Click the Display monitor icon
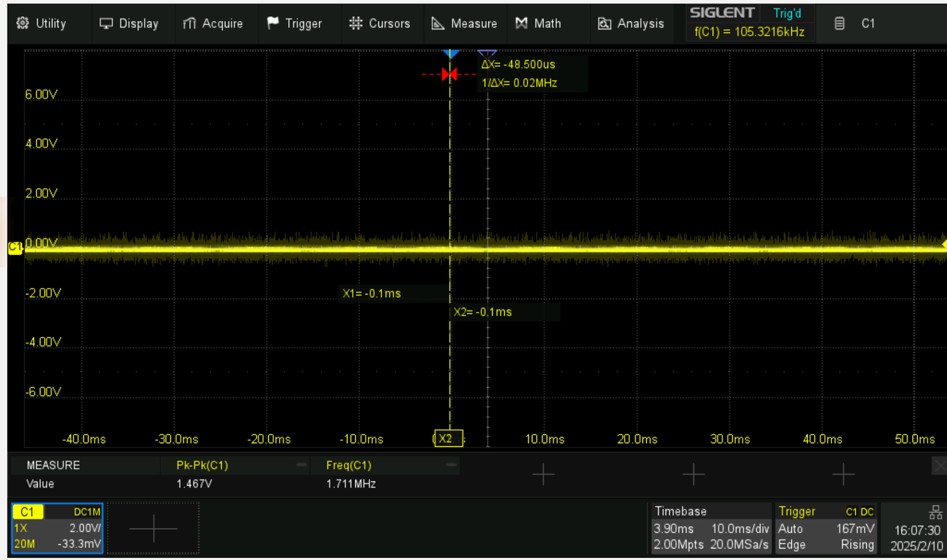The height and width of the screenshot is (560, 947). pyautogui.click(x=106, y=24)
